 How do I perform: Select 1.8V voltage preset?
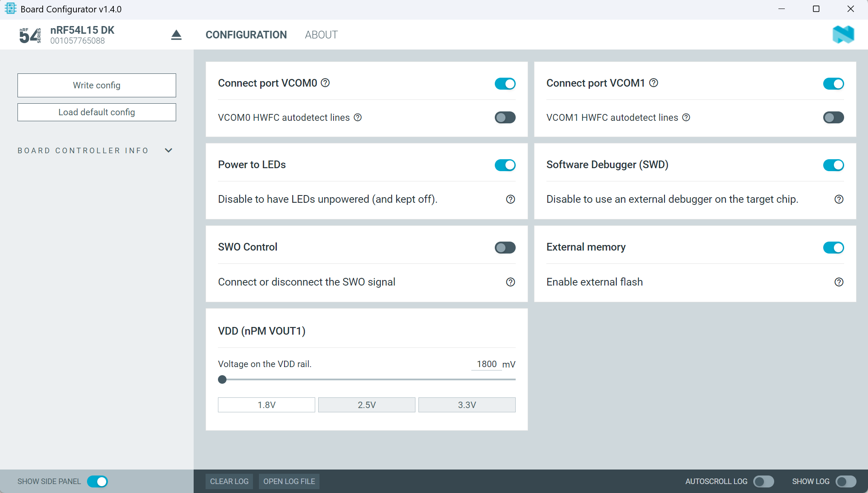click(267, 405)
